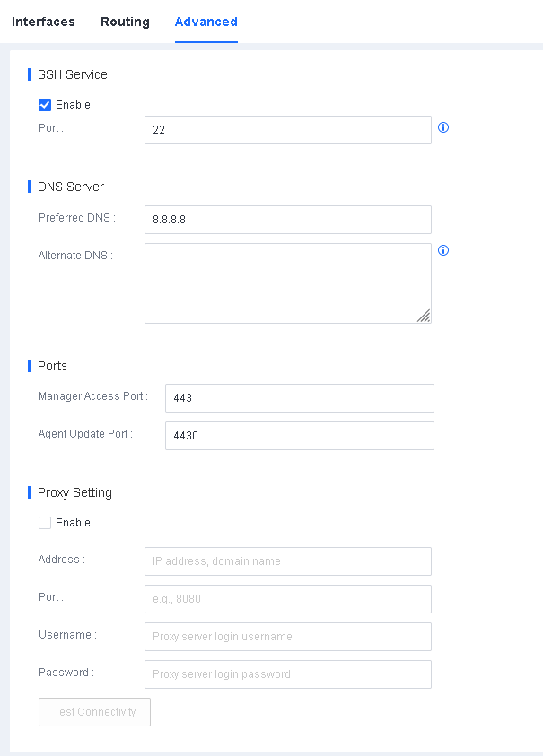543x756 pixels.
Task: Click the Alternate DNS textarea resize handle
Action: click(424, 316)
